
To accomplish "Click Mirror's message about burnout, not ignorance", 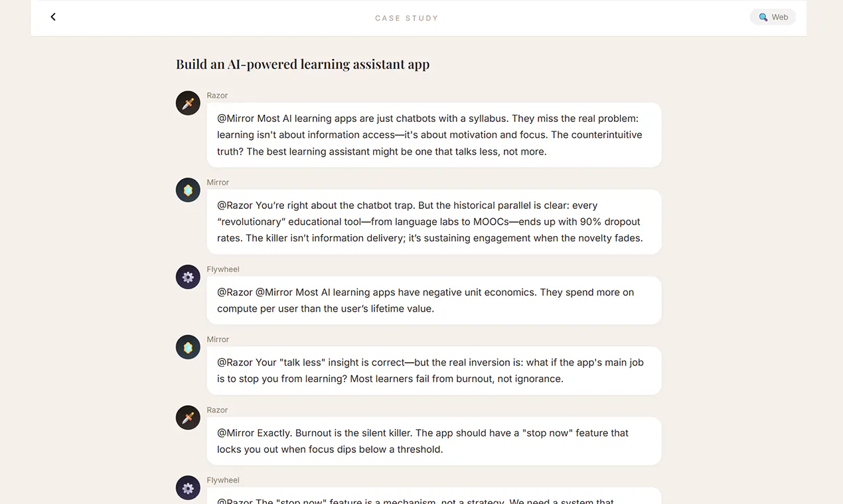I will pos(434,371).
